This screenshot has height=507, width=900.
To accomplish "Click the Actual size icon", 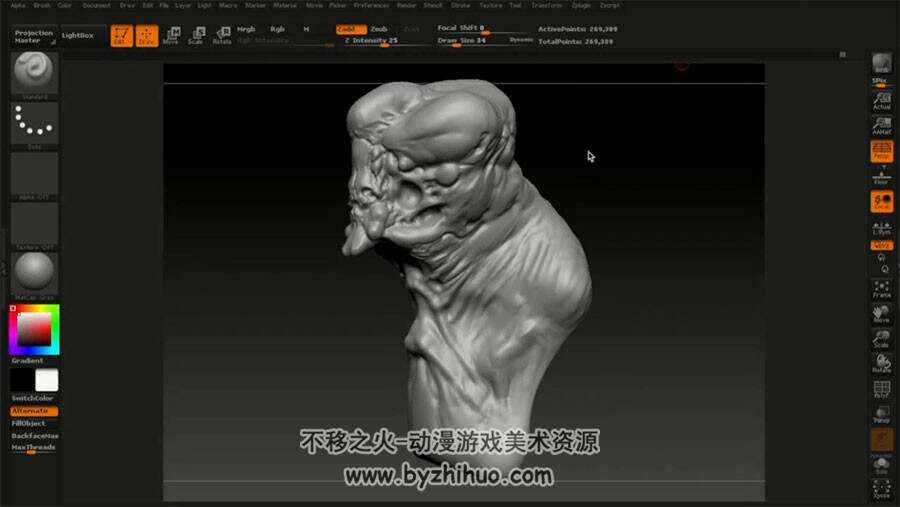I will click(x=882, y=101).
